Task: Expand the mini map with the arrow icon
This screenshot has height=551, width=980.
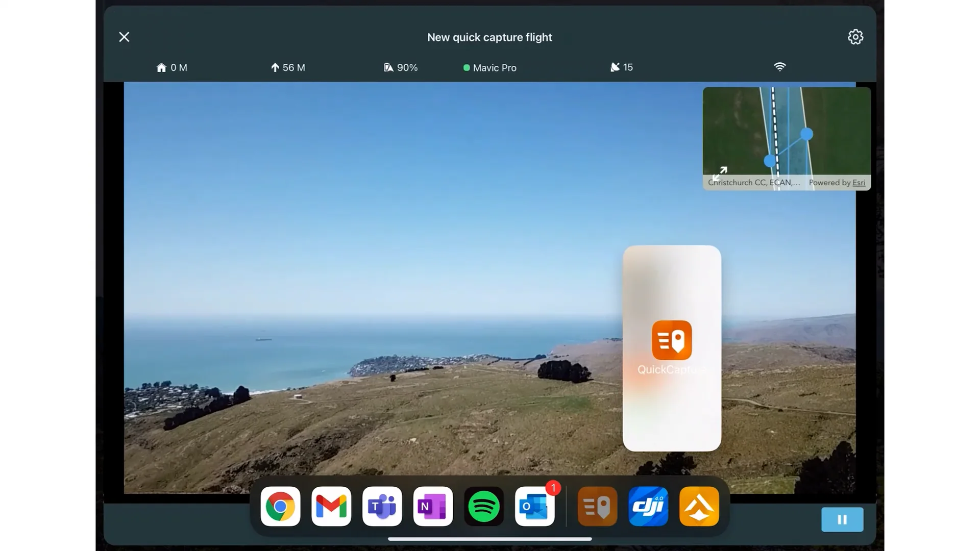Action: 720,173
